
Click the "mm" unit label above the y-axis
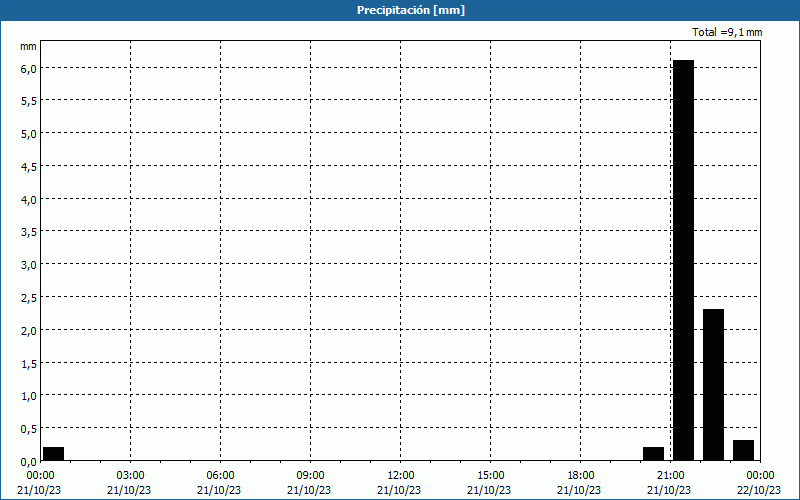click(x=28, y=47)
